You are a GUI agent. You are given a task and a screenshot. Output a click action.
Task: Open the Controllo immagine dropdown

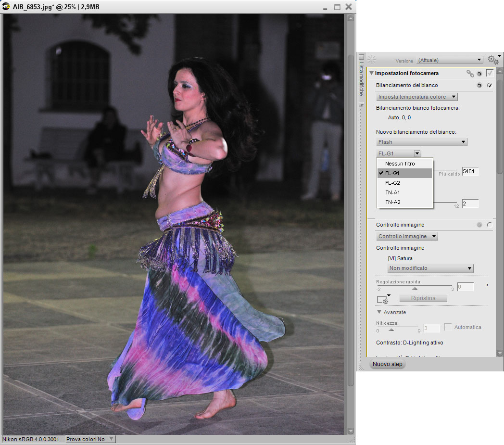407,236
